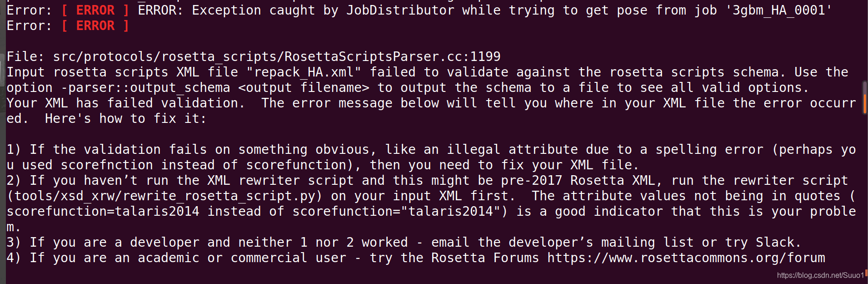Click the quoted scorefunction="talaris2014" example
This screenshot has width=868, height=284.
396,212
